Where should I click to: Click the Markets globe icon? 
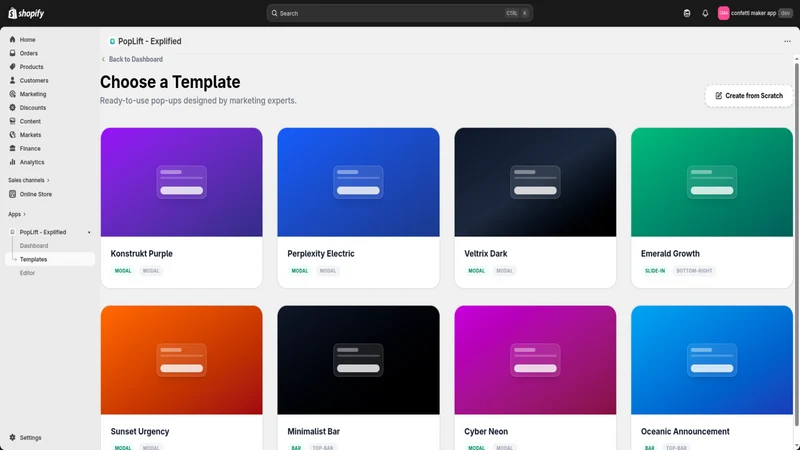click(12, 135)
